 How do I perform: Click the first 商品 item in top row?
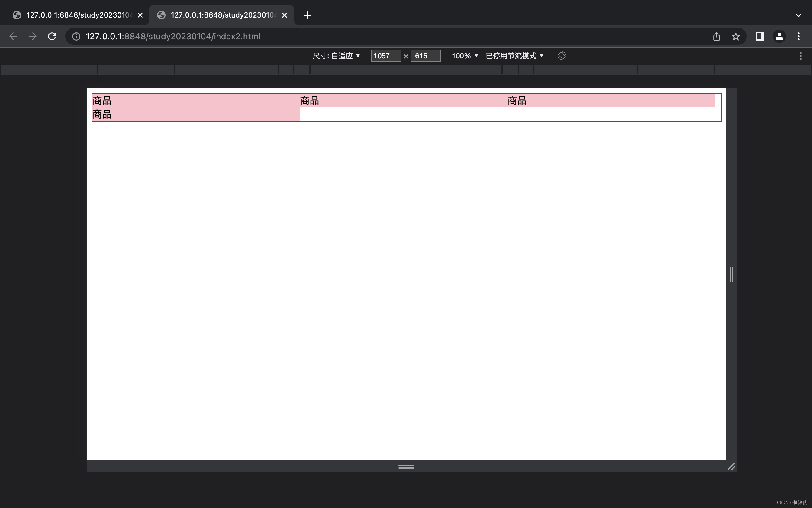tap(196, 101)
